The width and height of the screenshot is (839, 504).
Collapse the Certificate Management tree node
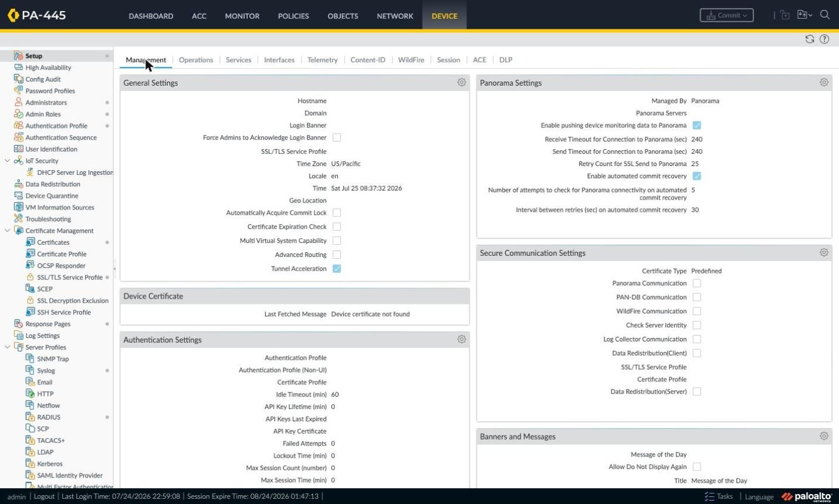point(7,231)
